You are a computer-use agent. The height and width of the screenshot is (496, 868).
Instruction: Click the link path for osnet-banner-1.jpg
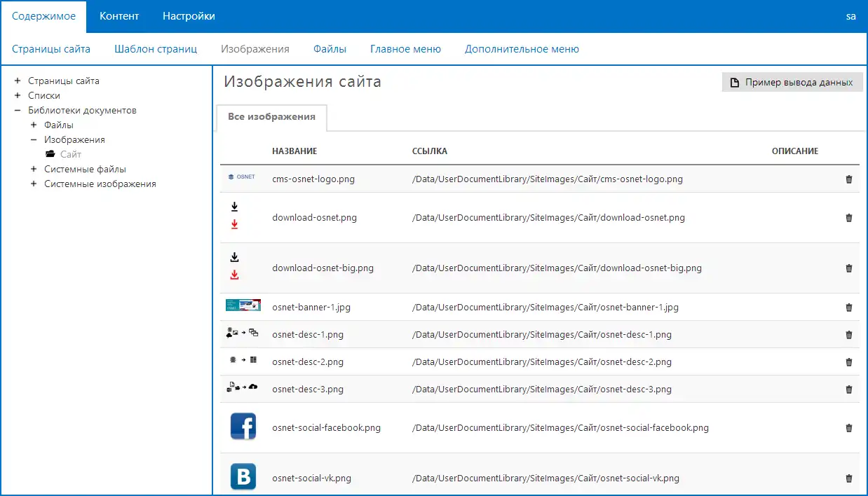(x=545, y=308)
